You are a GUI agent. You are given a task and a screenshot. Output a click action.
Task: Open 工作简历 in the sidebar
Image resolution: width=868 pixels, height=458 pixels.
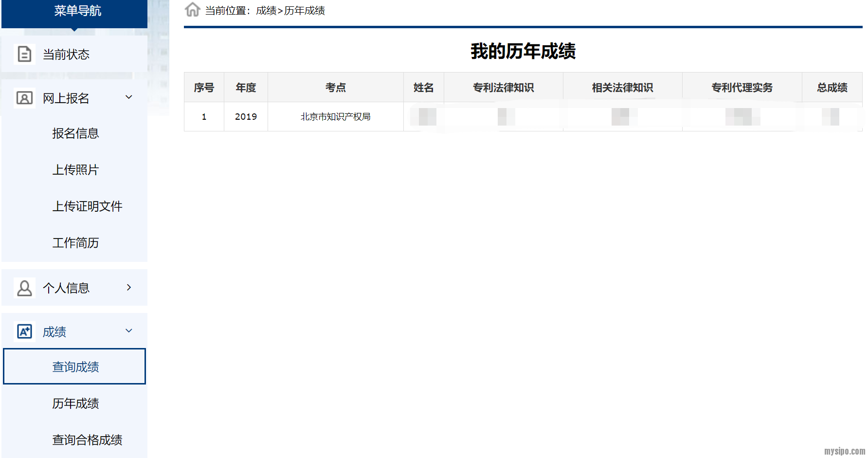[75, 243]
